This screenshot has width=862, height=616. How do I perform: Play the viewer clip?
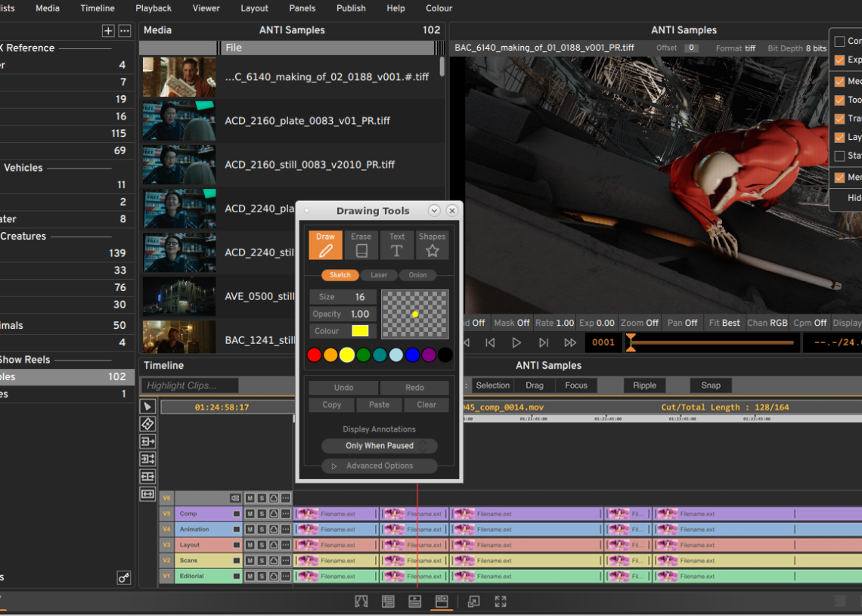516,342
